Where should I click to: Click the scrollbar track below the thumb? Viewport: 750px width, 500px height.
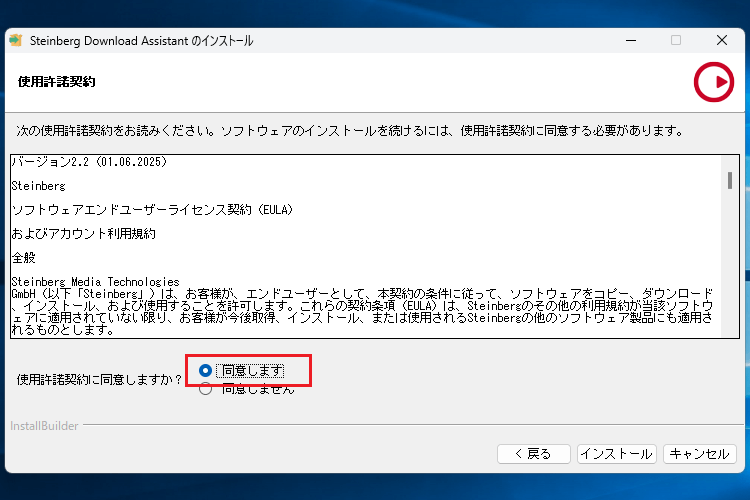[x=730, y=270]
